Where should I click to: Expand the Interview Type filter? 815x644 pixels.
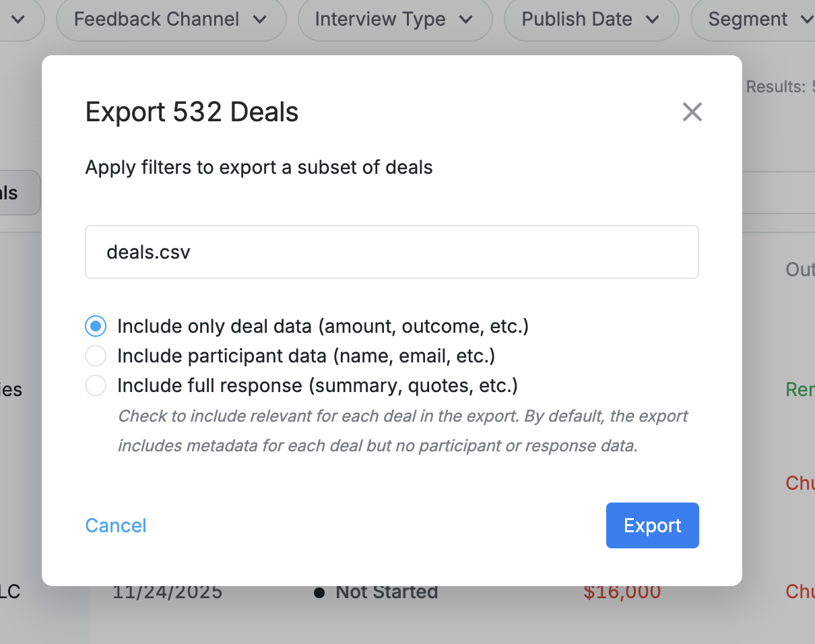click(x=394, y=20)
